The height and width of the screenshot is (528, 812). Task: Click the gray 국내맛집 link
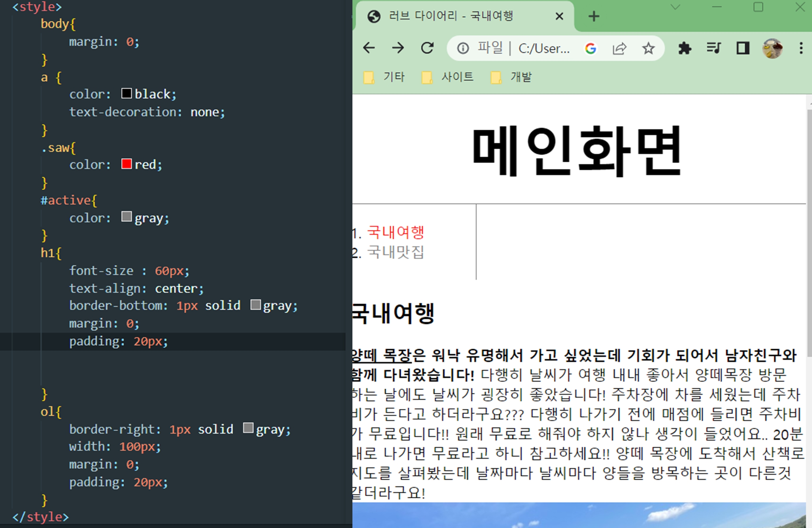coord(395,252)
